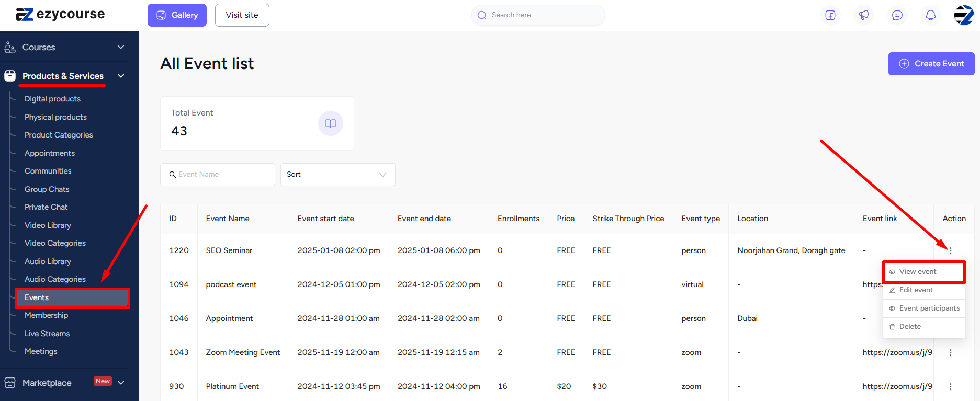Focus the Event Name search field

[218, 175]
